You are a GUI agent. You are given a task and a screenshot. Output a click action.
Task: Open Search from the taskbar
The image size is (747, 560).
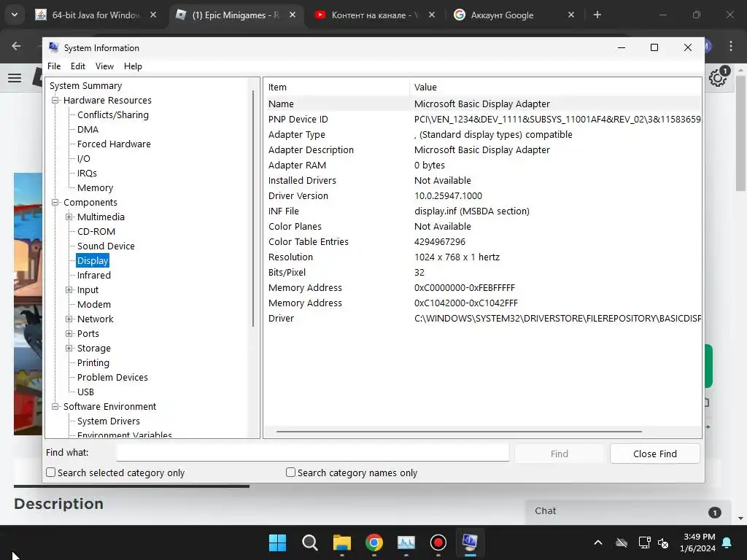[x=309, y=542]
